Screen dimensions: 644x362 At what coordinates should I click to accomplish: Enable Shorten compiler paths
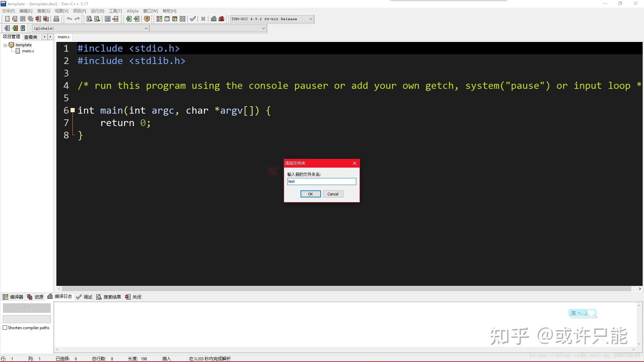pyautogui.click(x=5, y=328)
